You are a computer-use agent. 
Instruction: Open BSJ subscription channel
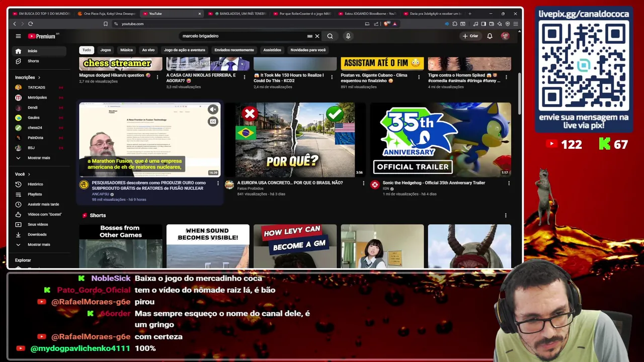click(39, 148)
